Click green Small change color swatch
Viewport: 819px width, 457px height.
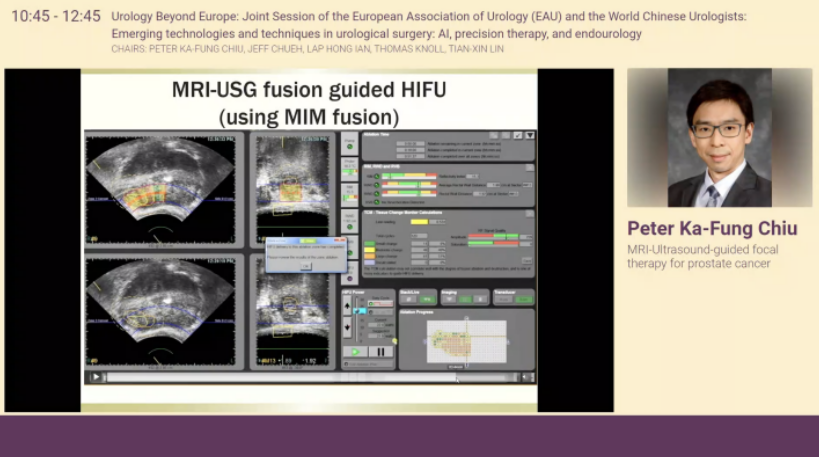point(369,244)
